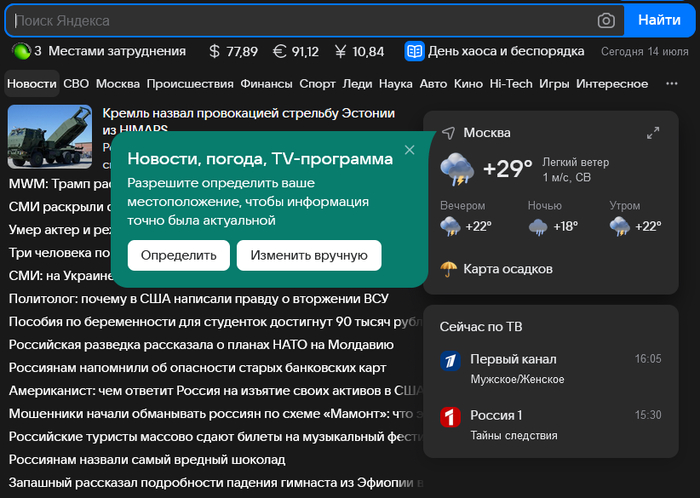Image resolution: width=700 pixels, height=498 pixels.
Task: Click the umbrella icon for Карта осадков
Action: point(449,269)
